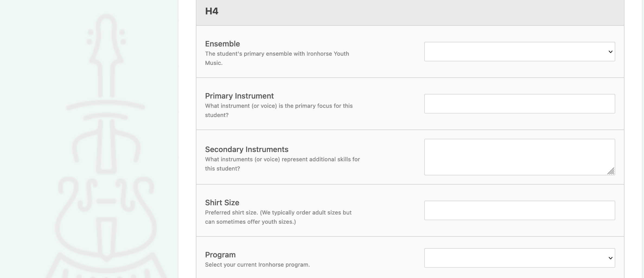Expand the Program dropdown
The image size is (644, 278).
click(519, 258)
